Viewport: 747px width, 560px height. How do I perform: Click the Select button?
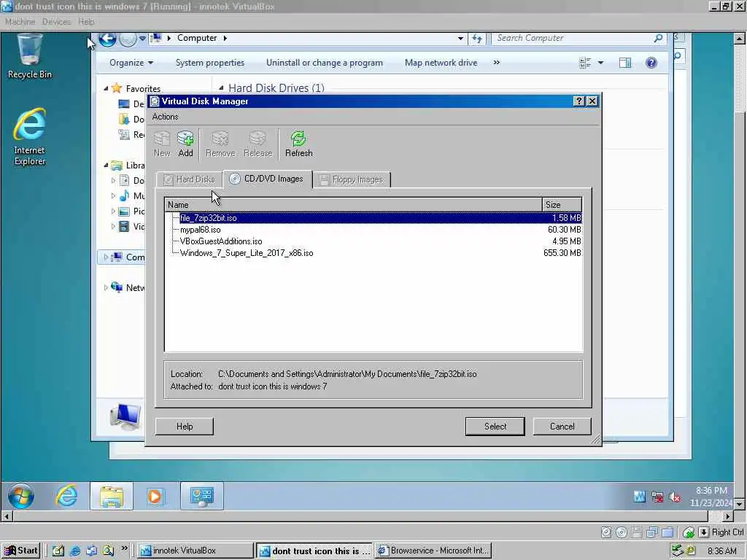pyautogui.click(x=495, y=427)
